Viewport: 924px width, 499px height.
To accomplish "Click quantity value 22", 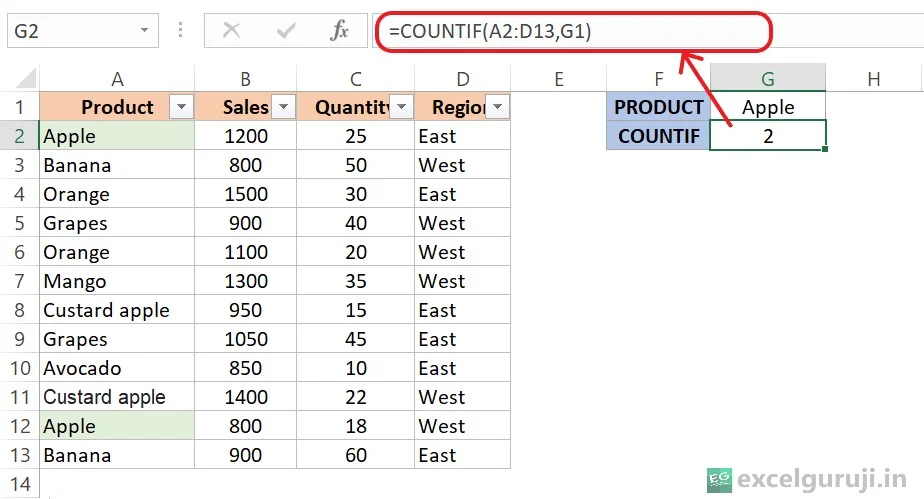I will click(x=356, y=396).
